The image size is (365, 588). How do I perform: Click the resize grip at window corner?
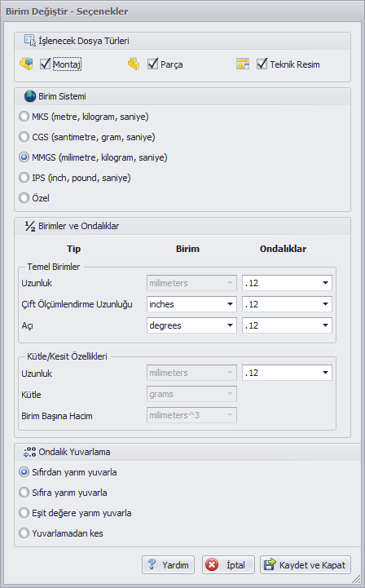(357, 580)
